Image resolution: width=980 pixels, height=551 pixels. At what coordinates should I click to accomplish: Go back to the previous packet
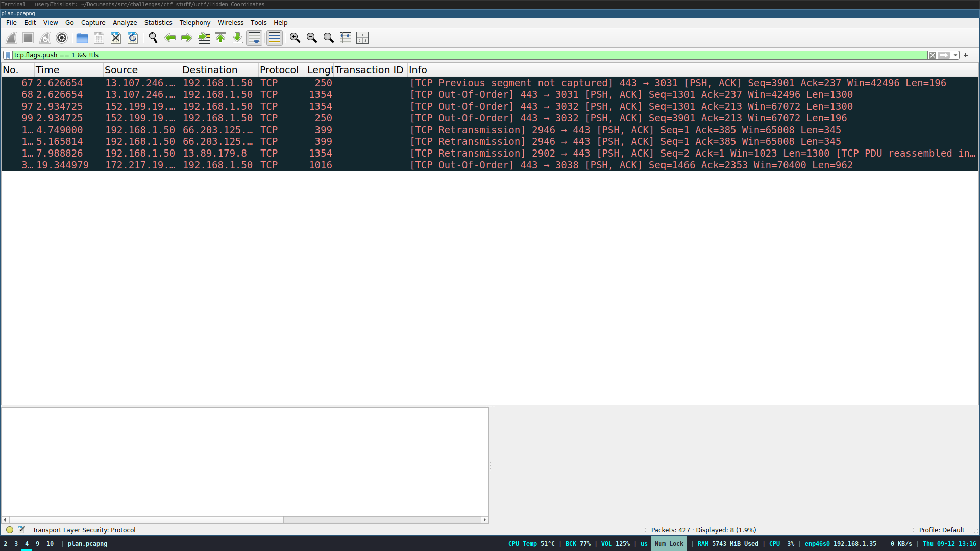pyautogui.click(x=170, y=38)
